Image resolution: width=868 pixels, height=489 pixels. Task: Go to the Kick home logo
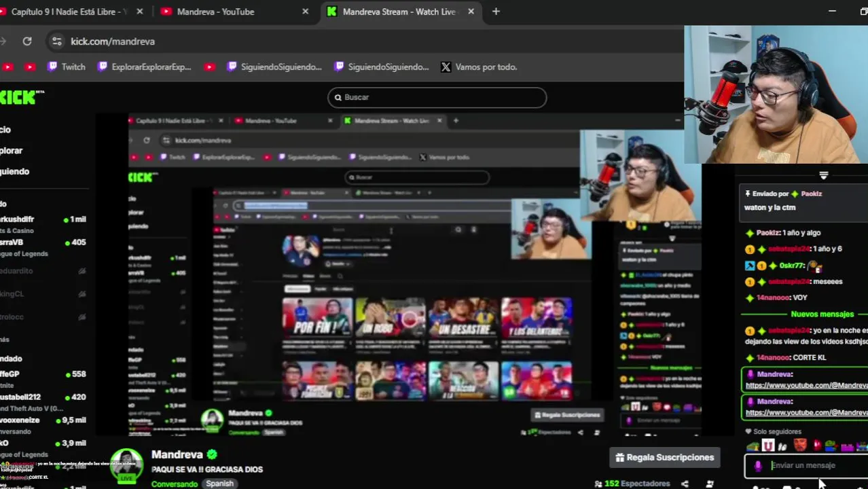click(x=20, y=97)
